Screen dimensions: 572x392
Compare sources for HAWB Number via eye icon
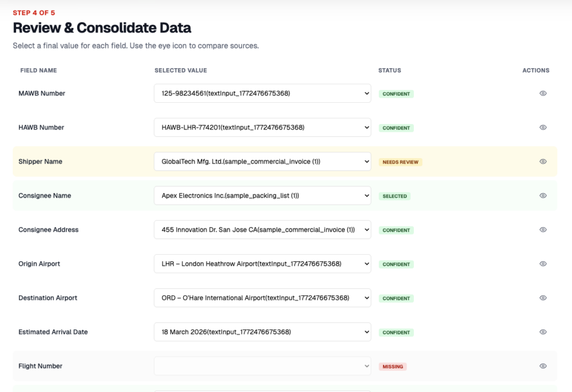pyautogui.click(x=542, y=127)
